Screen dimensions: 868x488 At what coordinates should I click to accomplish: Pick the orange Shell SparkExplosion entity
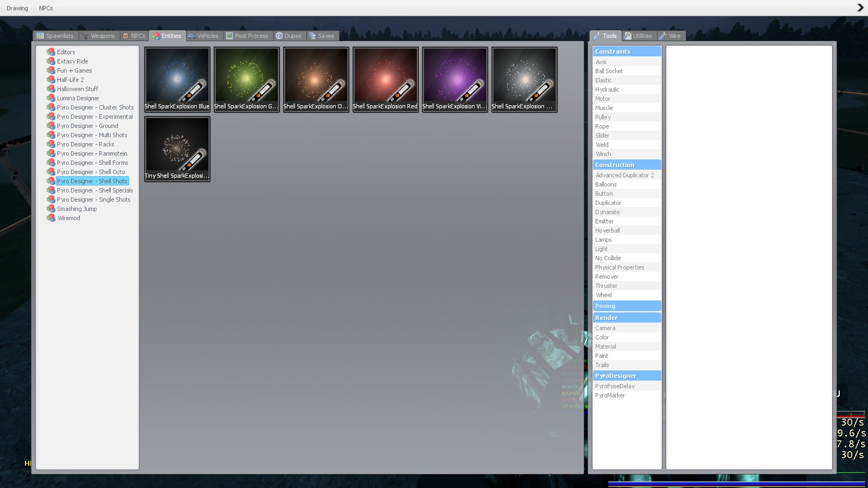pos(316,79)
